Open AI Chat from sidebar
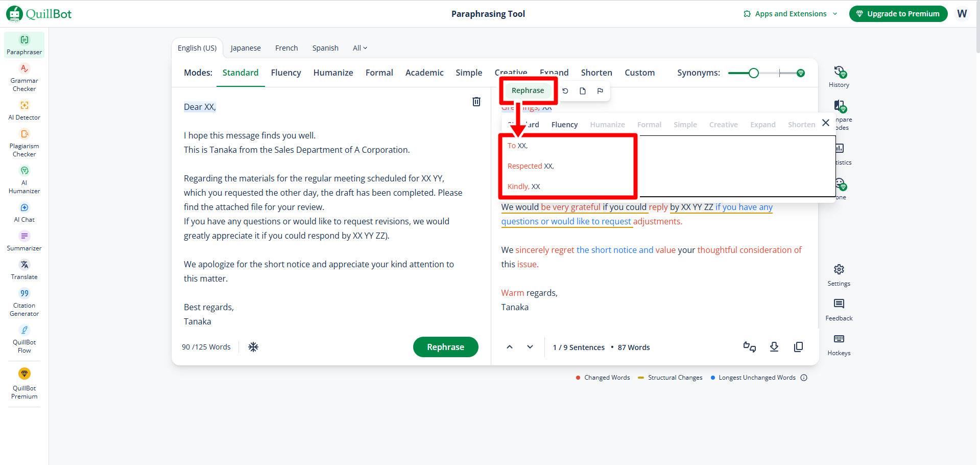The width and height of the screenshot is (980, 465). [x=24, y=213]
